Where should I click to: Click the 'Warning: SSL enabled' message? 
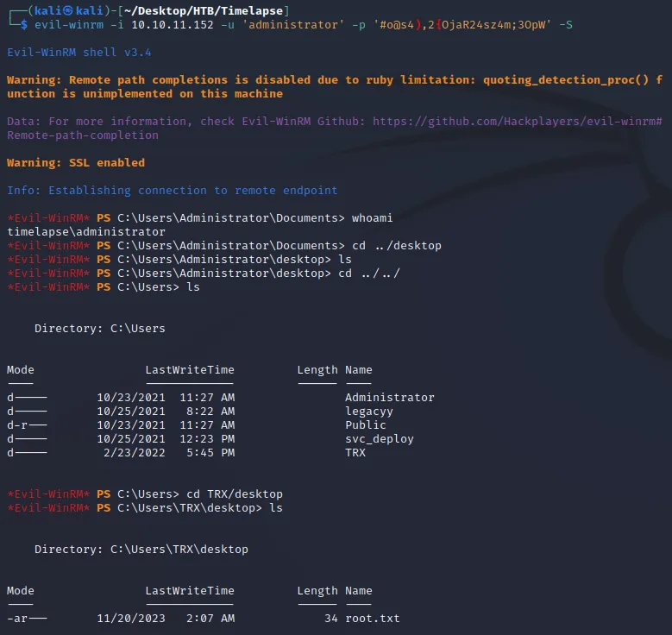click(x=76, y=163)
